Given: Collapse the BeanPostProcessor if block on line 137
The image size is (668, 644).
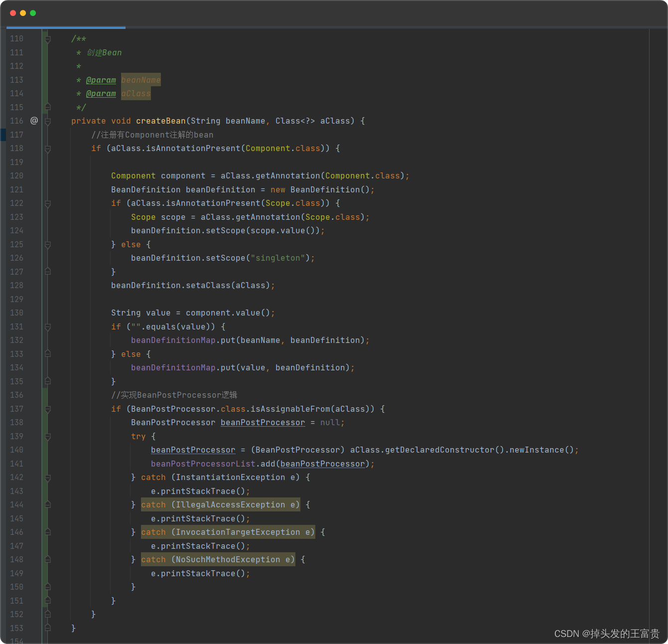Looking at the screenshot, I should click(48, 409).
